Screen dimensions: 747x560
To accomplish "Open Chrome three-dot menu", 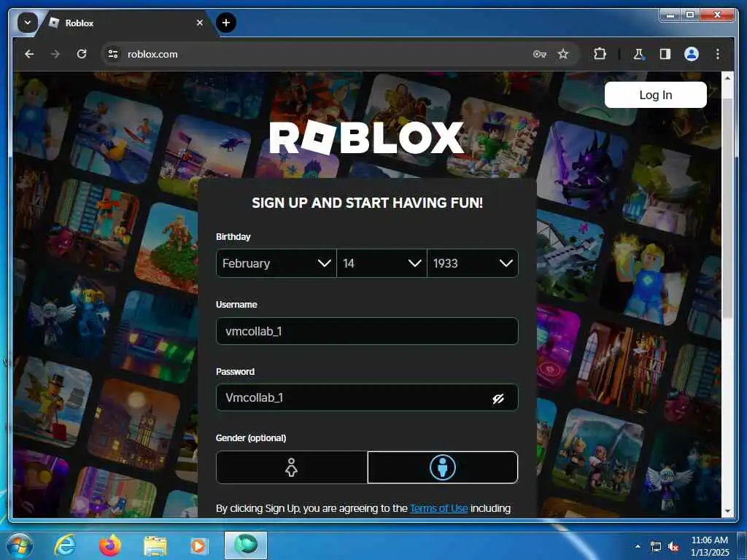I will [718, 54].
